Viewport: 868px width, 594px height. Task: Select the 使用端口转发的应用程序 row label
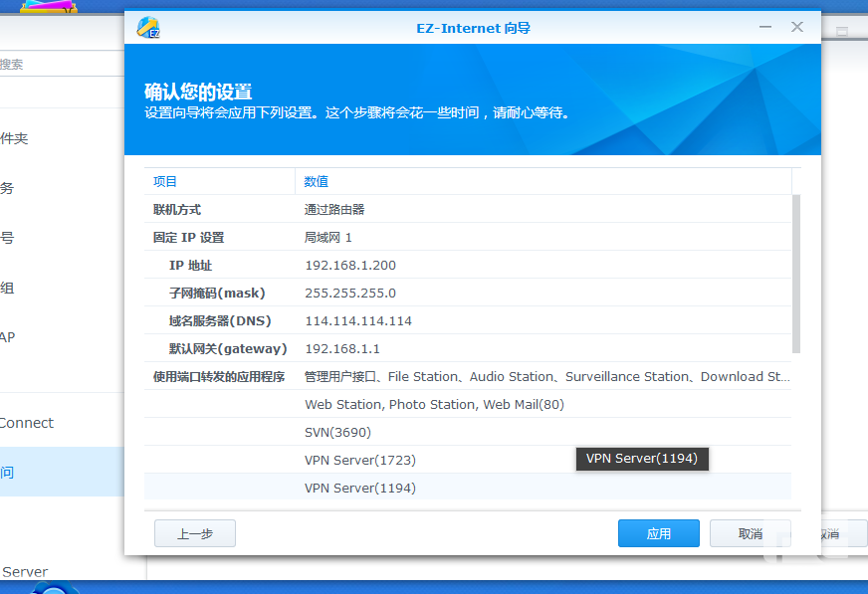[219, 377]
